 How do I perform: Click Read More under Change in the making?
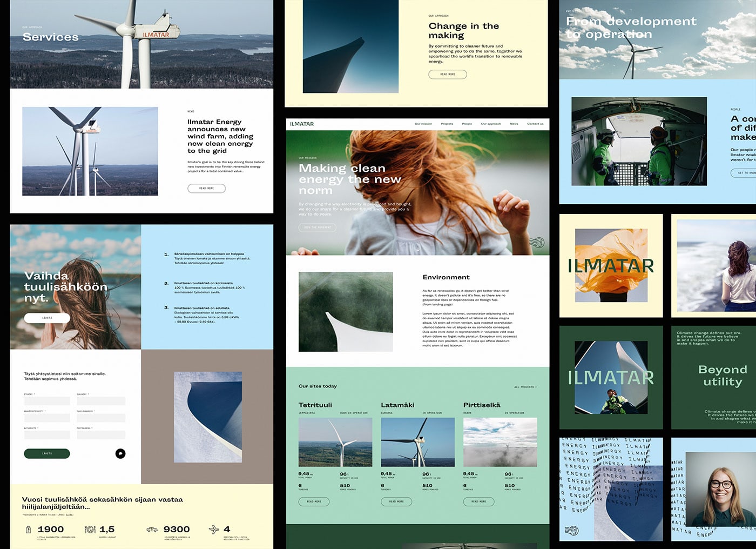coord(447,75)
